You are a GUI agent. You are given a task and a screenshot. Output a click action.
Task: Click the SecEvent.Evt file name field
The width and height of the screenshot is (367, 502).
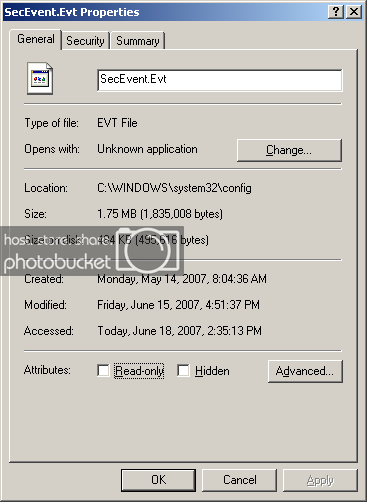click(220, 80)
